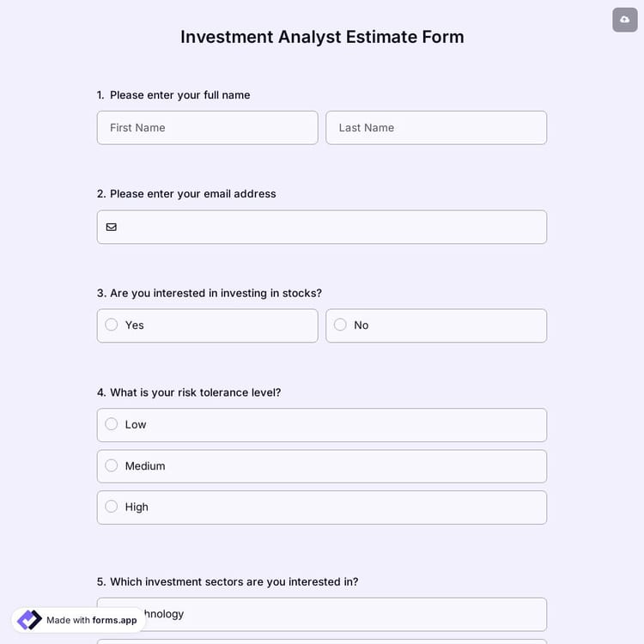Click the 'Please enter your email address' label
Image resolution: width=644 pixels, height=644 pixels.
[192, 194]
